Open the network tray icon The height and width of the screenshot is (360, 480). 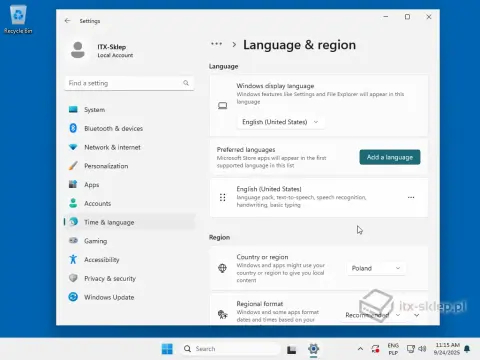coord(411,349)
